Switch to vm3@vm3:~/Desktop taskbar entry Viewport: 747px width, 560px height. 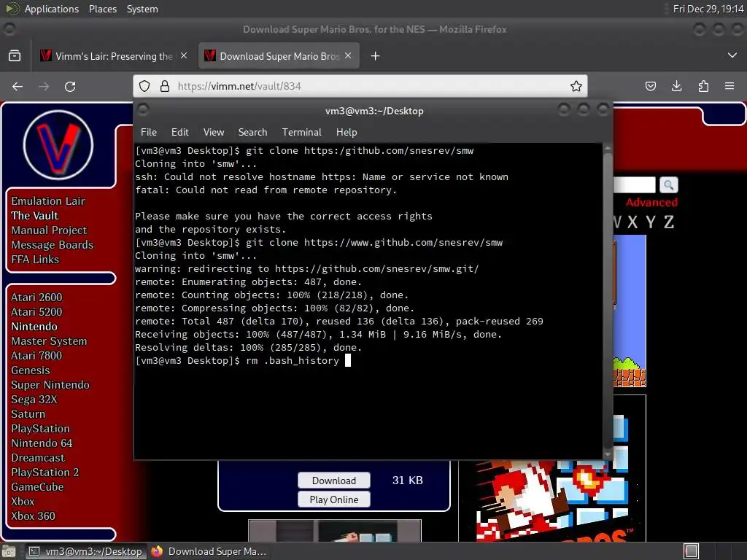point(86,551)
